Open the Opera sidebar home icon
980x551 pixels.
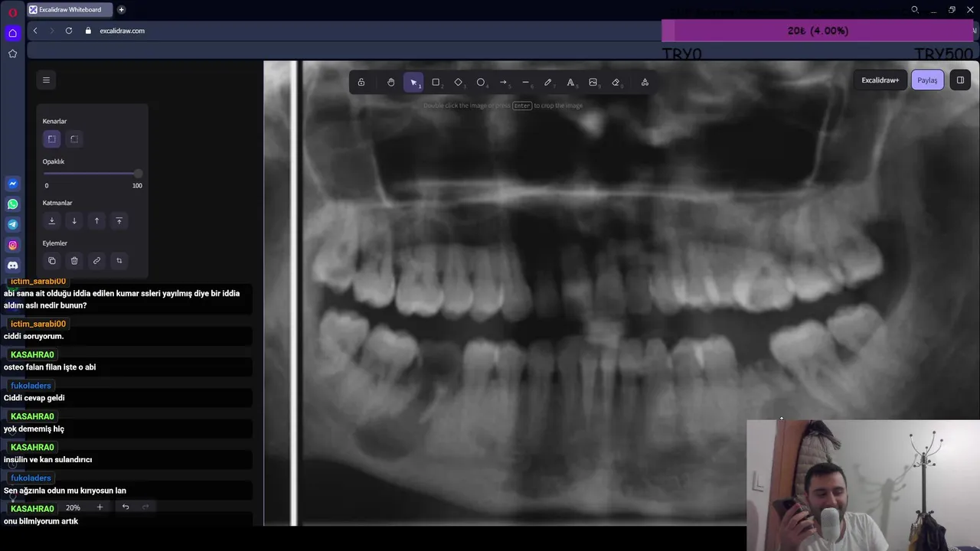[x=12, y=33]
